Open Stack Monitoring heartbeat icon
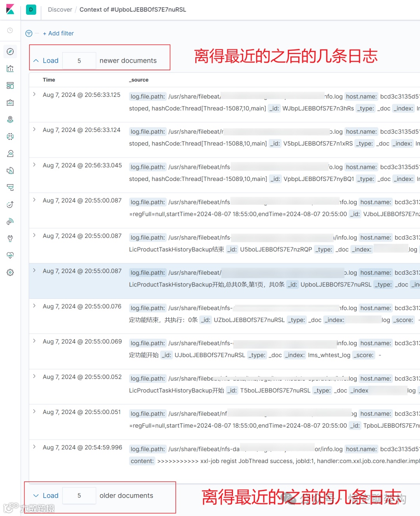The height and width of the screenshot is (516, 420). (10, 255)
